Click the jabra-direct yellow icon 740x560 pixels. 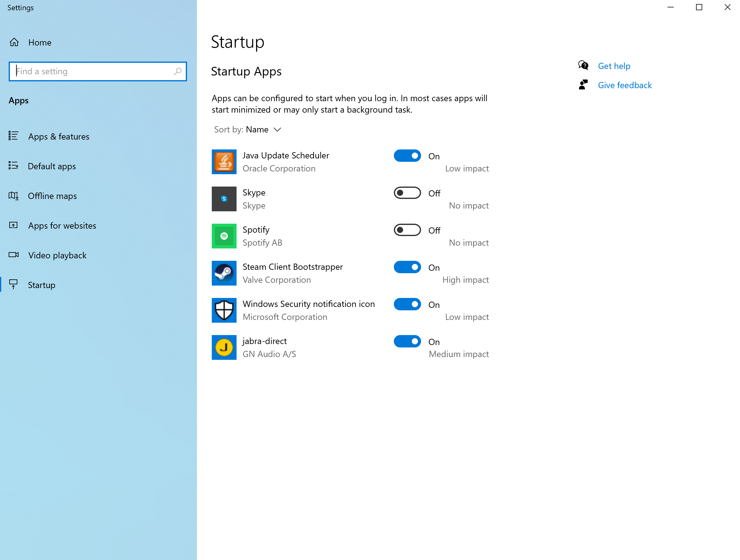coord(224,347)
